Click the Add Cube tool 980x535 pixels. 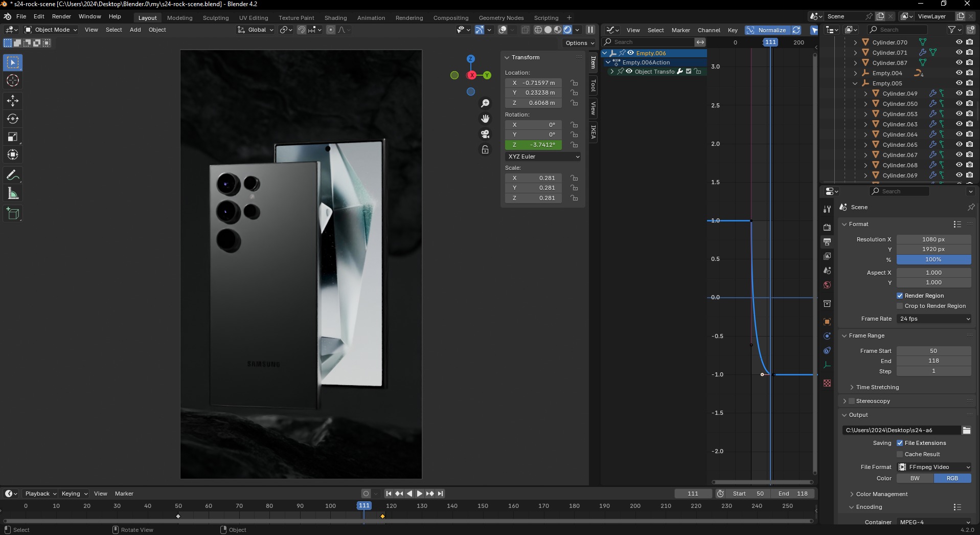[13, 214]
